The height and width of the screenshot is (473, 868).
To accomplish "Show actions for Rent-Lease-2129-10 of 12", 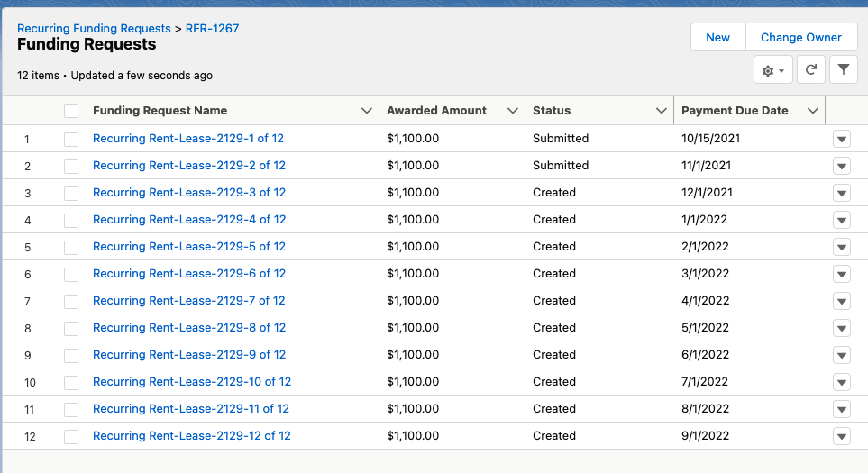I will [842, 383].
